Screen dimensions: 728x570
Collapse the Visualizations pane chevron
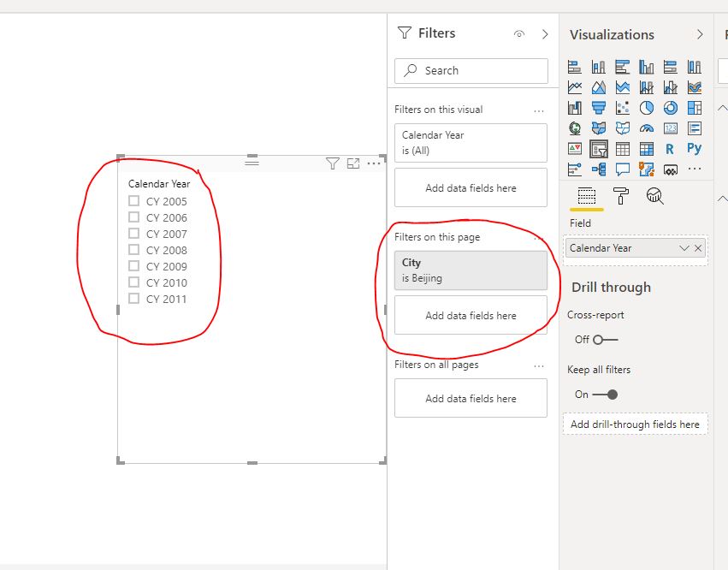tap(700, 34)
